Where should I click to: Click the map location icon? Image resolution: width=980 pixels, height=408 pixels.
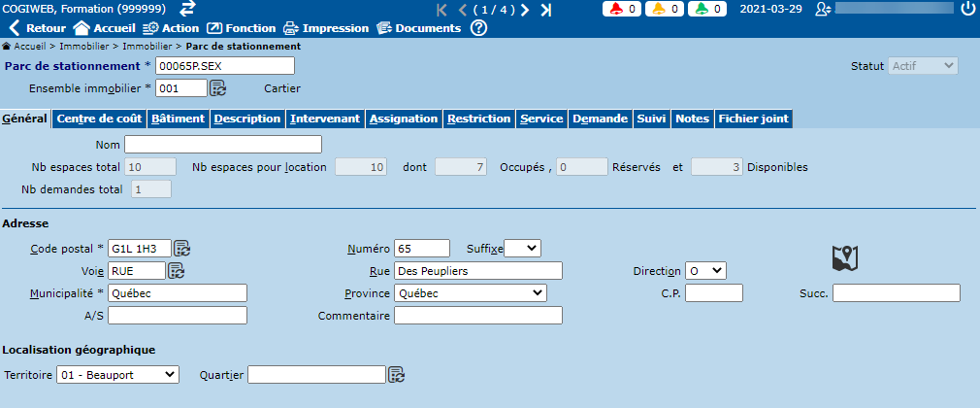845,258
